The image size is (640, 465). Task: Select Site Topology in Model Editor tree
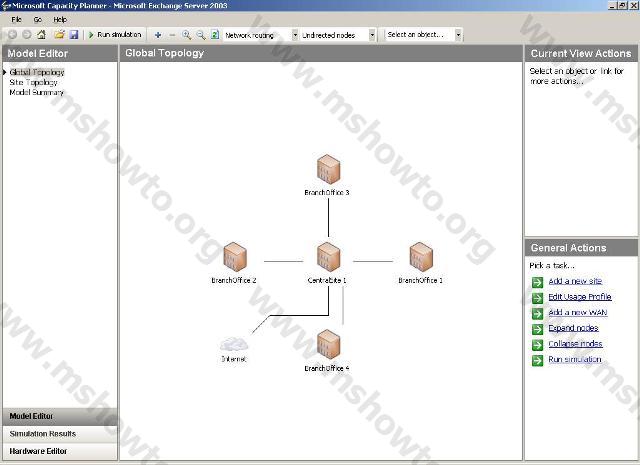33,82
